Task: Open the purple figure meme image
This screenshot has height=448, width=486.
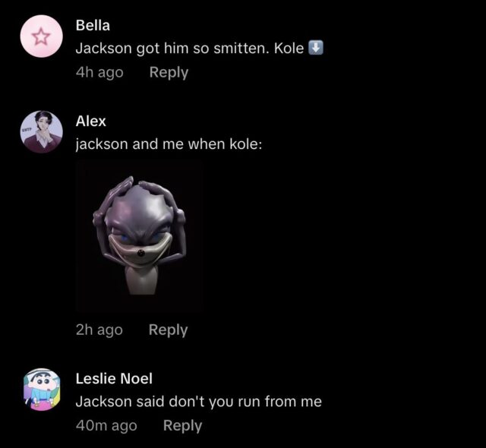Action: [140, 235]
